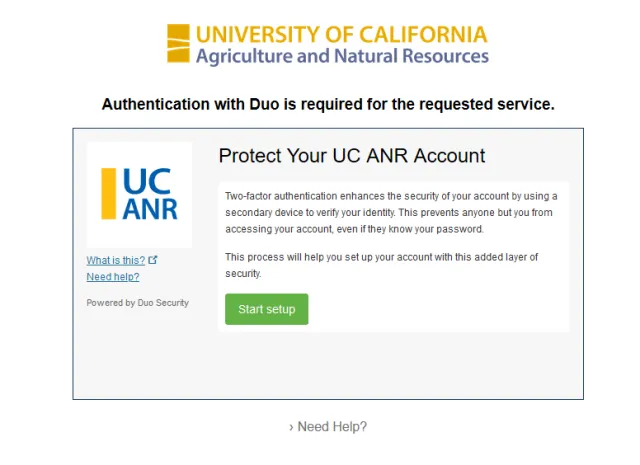Screen dimensions: 640x465
Task: Click the gold vertical bar in UC ANR logo
Action: 109,194
